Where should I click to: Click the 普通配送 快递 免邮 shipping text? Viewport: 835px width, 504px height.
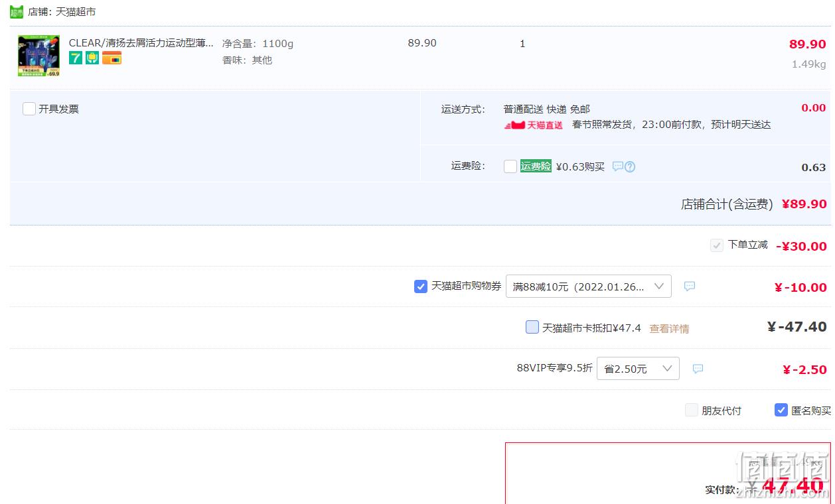(x=547, y=109)
